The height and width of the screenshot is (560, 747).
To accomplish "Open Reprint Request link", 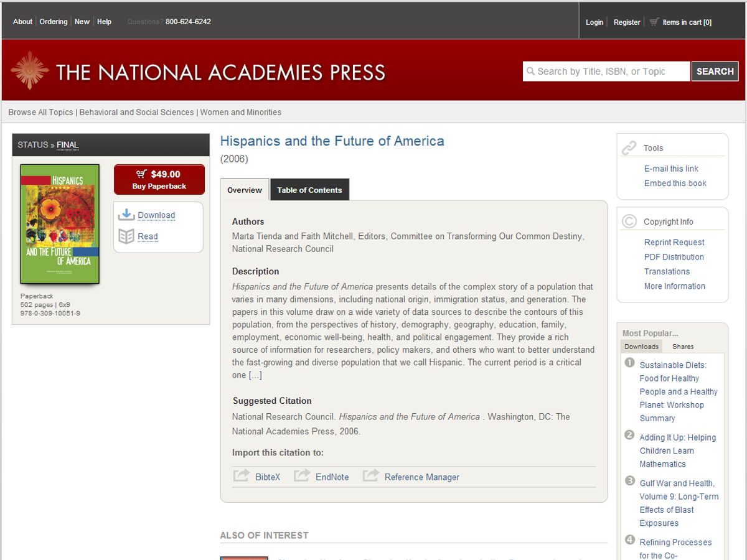I will click(674, 243).
